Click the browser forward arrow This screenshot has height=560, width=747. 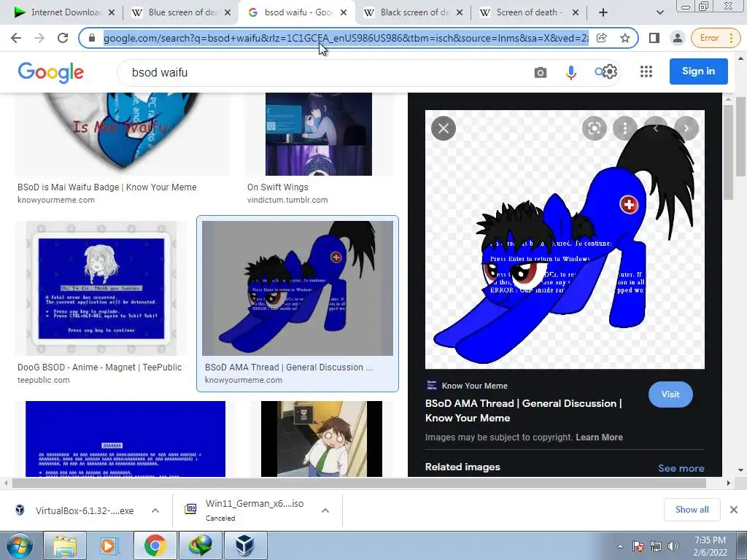(x=39, y=38)
